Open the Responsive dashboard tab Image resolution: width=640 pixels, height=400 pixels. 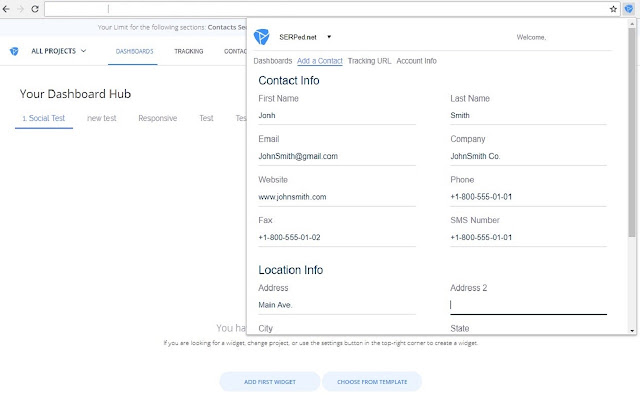pyautogui.click(x=158, y=118)
